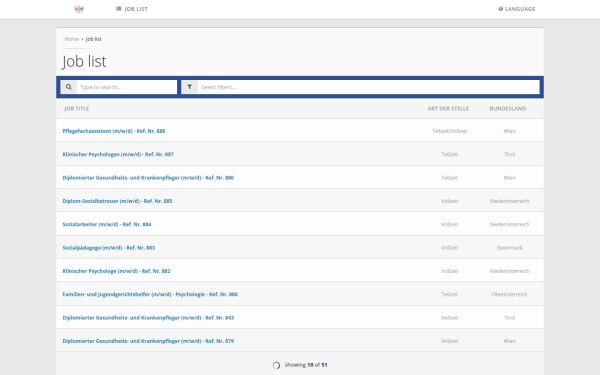Click 'Vollzeit' in the Ref. 884 row

(450, 224)
